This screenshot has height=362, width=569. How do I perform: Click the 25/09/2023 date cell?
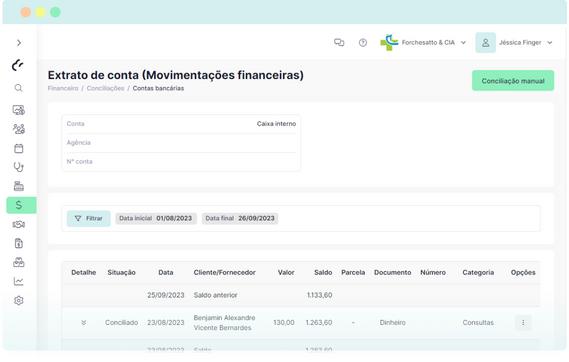166,295
